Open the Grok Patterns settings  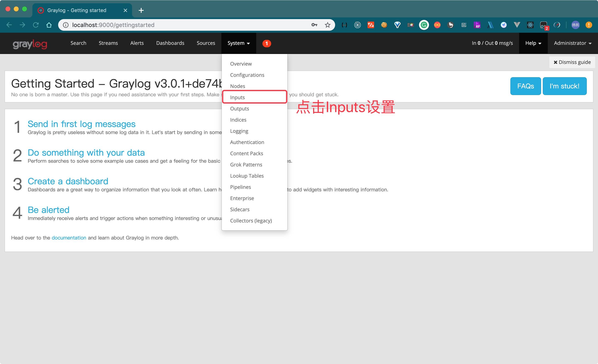coord(246,164)
